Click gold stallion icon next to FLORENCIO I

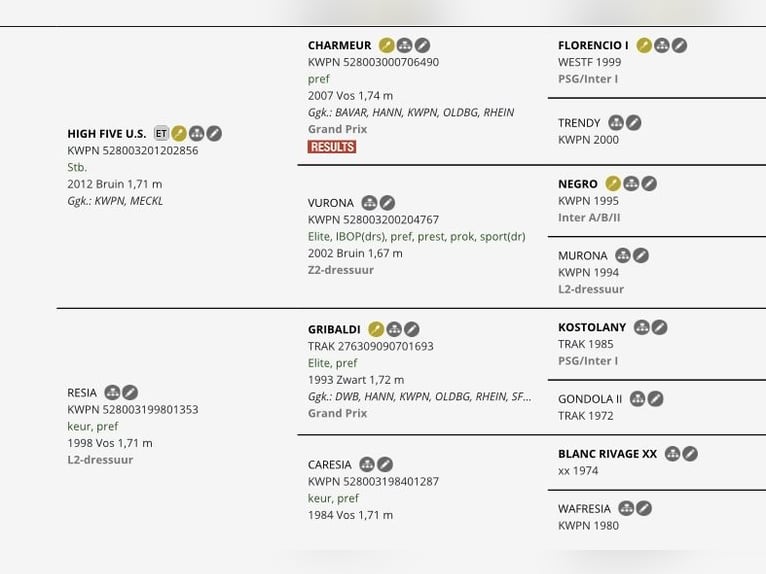(x=644, y=45)
